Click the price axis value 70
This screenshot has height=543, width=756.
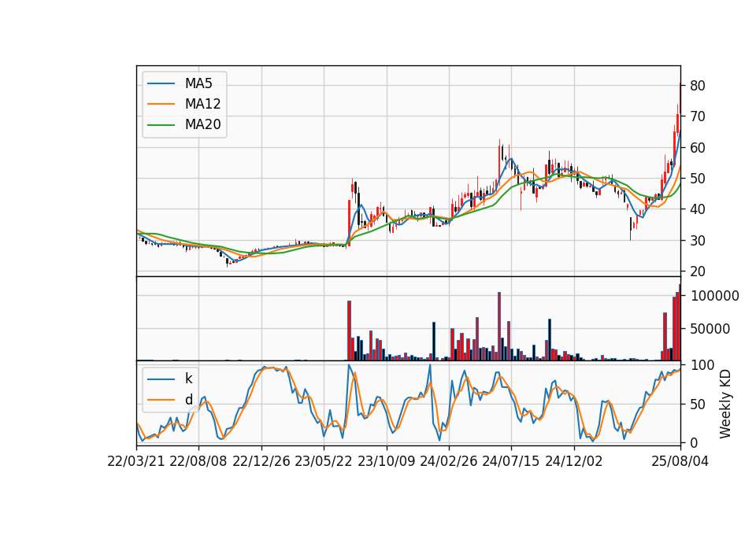click(698, 116)
